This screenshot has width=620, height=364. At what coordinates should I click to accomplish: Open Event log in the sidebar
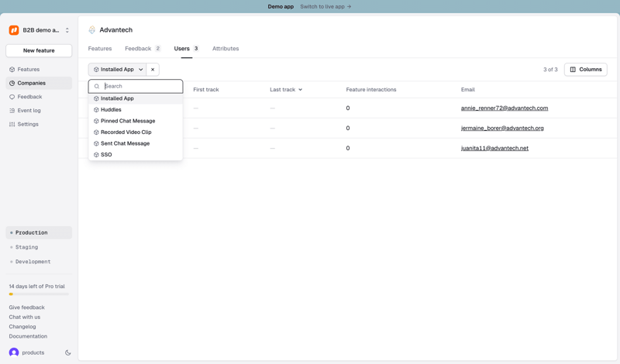(x=39, y=110)
